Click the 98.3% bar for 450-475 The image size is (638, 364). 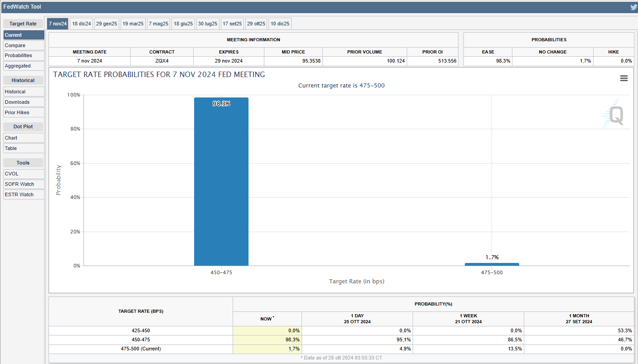(x=221, y=181)
